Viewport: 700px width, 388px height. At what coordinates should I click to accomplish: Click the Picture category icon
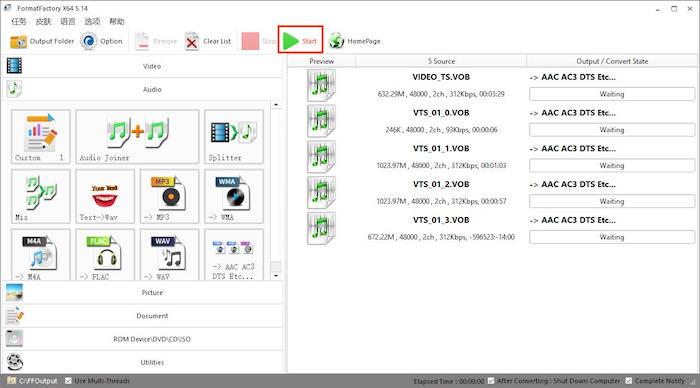tap(14, 292)
